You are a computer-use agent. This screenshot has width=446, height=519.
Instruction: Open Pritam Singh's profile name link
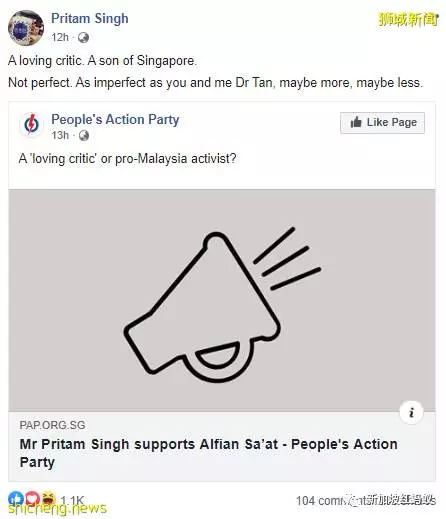click(90, 19)
